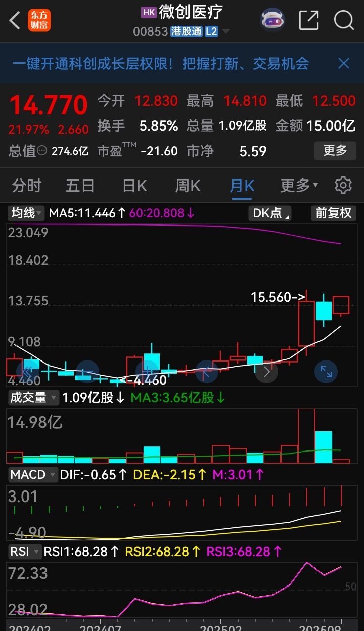Open the robot assistant avatar icon

tap(272, 20)
